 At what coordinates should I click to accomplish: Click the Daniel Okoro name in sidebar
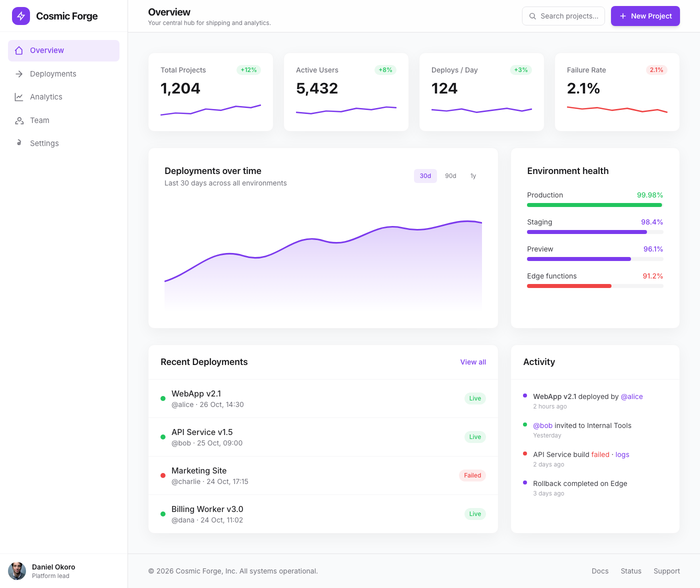click(53, 567)
